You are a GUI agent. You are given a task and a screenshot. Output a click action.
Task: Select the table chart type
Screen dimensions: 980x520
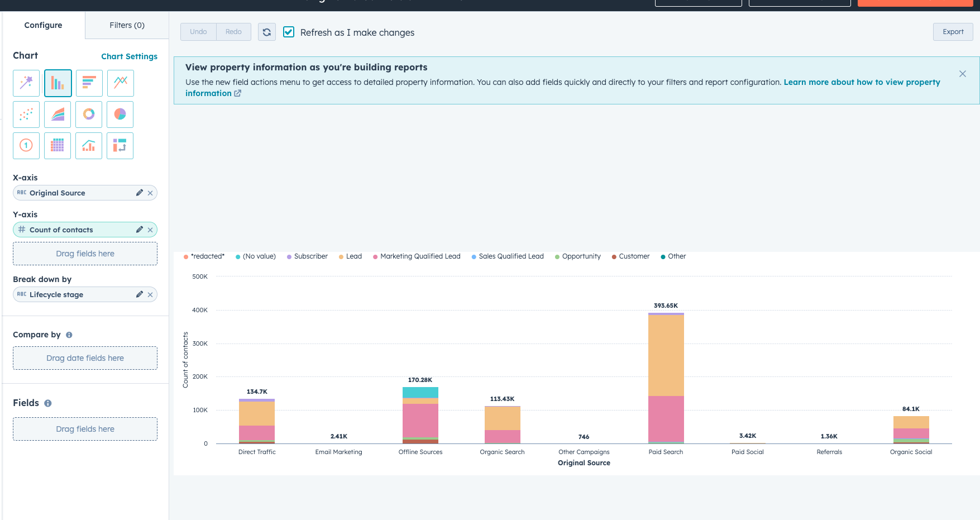click(x=58, y=146)
